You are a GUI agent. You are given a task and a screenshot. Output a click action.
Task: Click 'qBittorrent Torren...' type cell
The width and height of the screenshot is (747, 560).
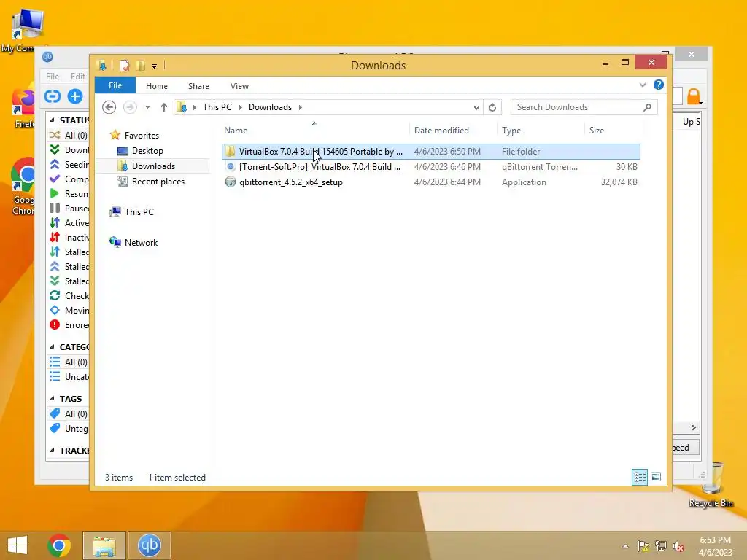pyautogui.click(x=539, y=167)
